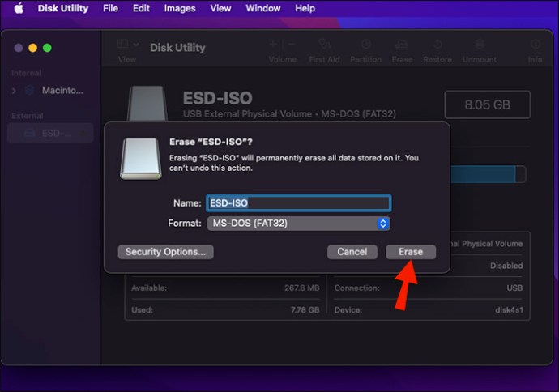
Task: Click the large ESD-ISO drive image
Action: pyautogui.click(x=147, y=104)
